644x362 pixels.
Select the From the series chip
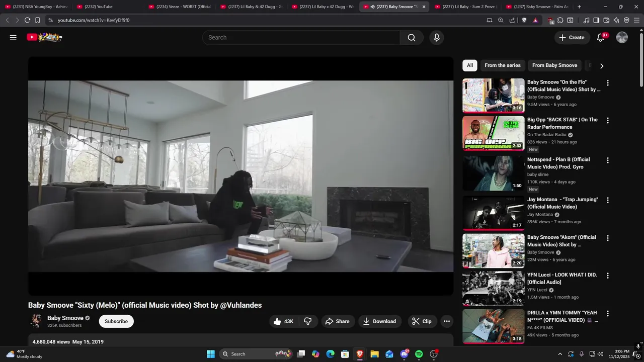click(503, 65)
